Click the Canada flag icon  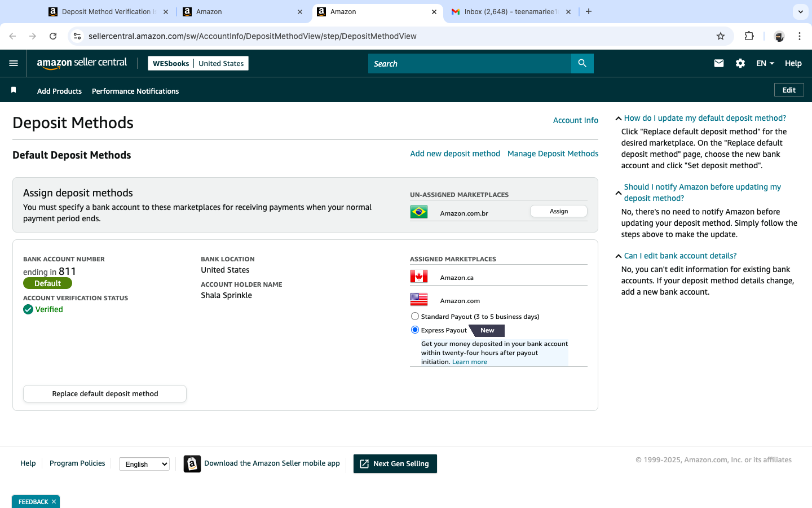coord(419,277)
